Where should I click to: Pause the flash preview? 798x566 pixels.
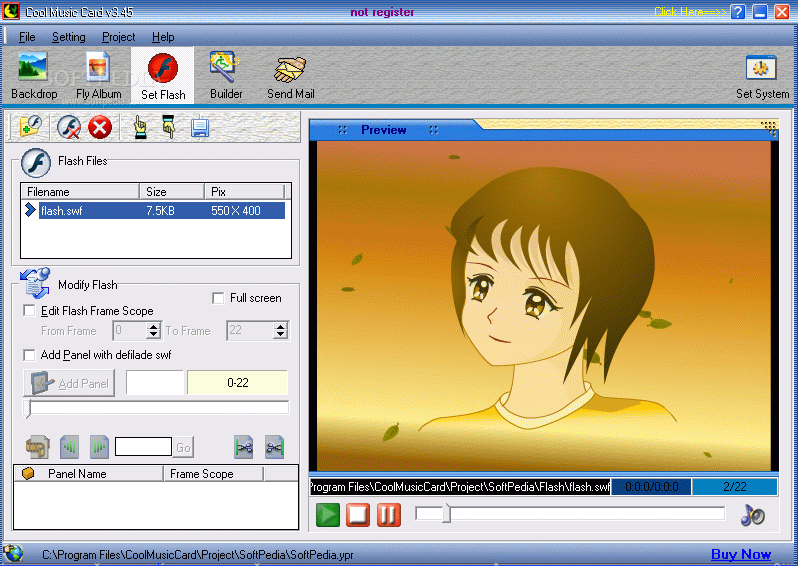[388, 515]
